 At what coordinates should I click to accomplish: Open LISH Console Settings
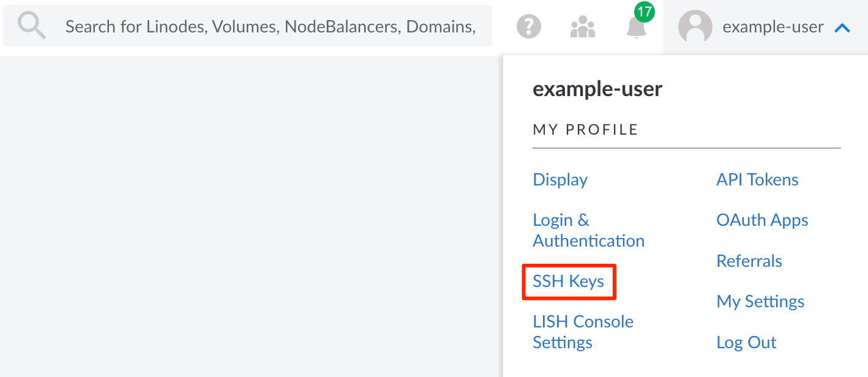[x=583, y=332]
